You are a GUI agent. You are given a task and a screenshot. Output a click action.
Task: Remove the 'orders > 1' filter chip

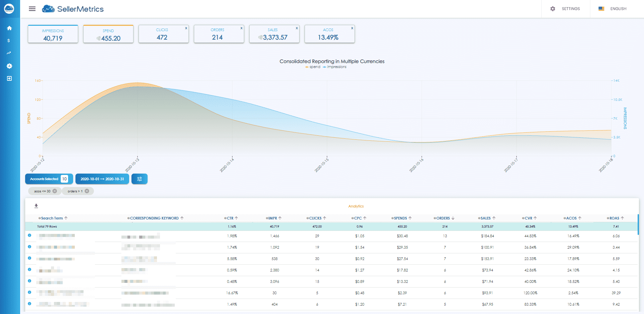click(x=87, y=191)
